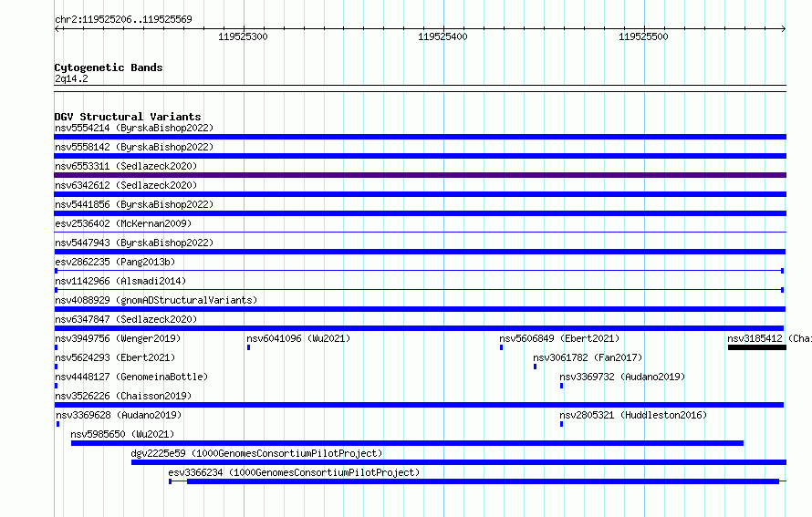Click the blue bar under nsv5554214

click(420, 137)
